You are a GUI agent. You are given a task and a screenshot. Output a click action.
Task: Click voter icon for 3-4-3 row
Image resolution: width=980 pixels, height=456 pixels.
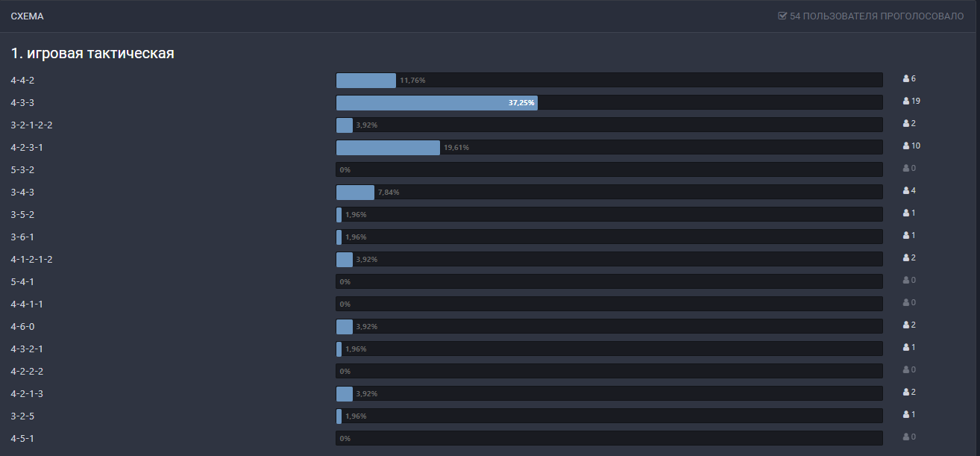pos(906,190)
